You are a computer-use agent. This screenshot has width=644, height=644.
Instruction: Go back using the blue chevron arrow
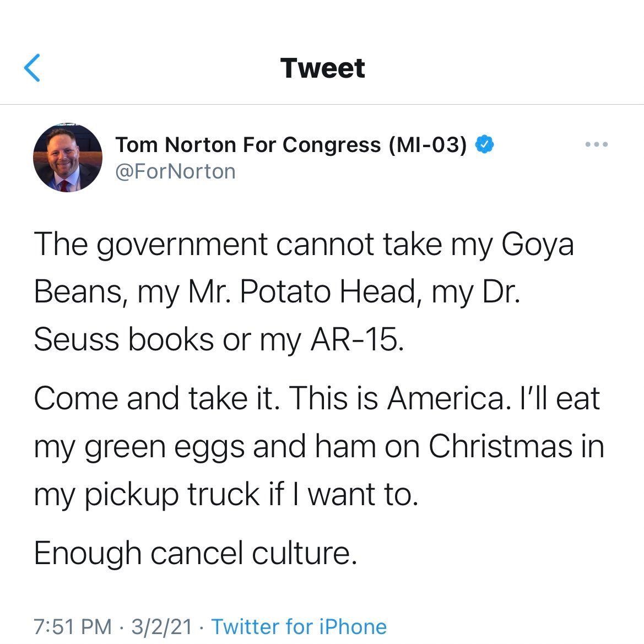click(32, 68)
